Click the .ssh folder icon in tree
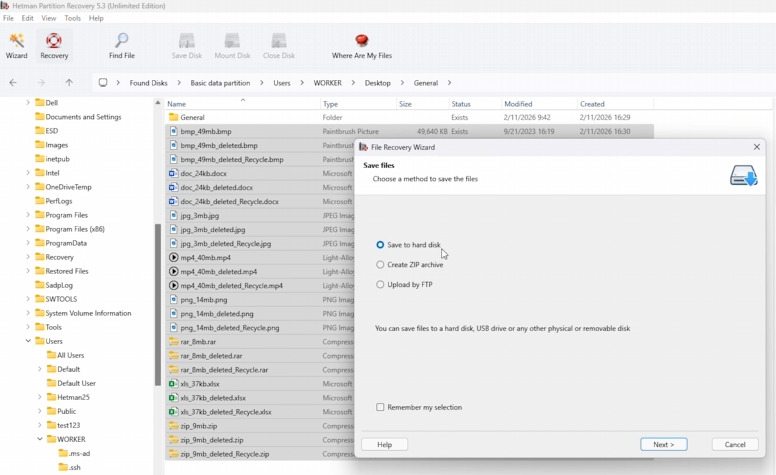Image resolution: width=776 pixels, height=475 pixels. click(63, 467)
